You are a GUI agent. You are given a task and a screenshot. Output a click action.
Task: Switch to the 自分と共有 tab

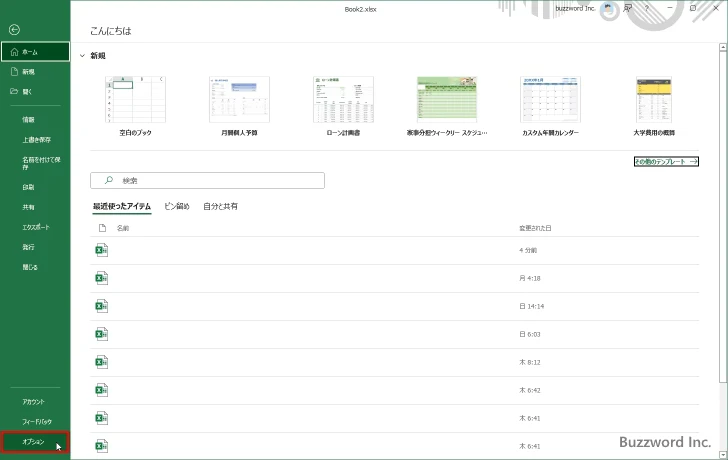tap(220, 206)
